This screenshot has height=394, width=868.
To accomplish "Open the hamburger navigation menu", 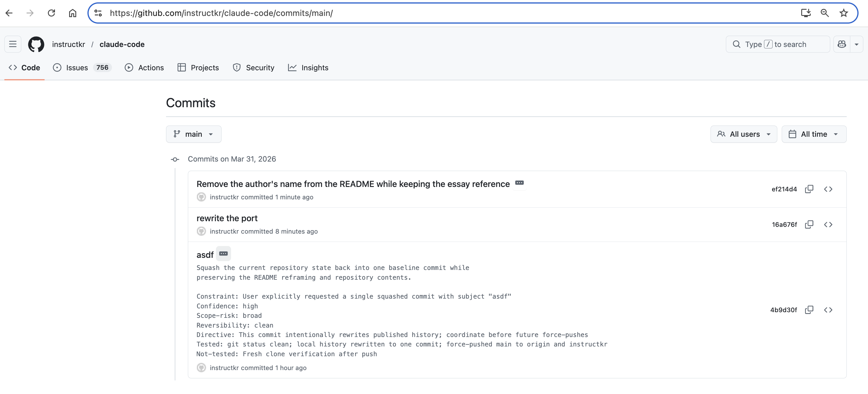I will [13, 44].
